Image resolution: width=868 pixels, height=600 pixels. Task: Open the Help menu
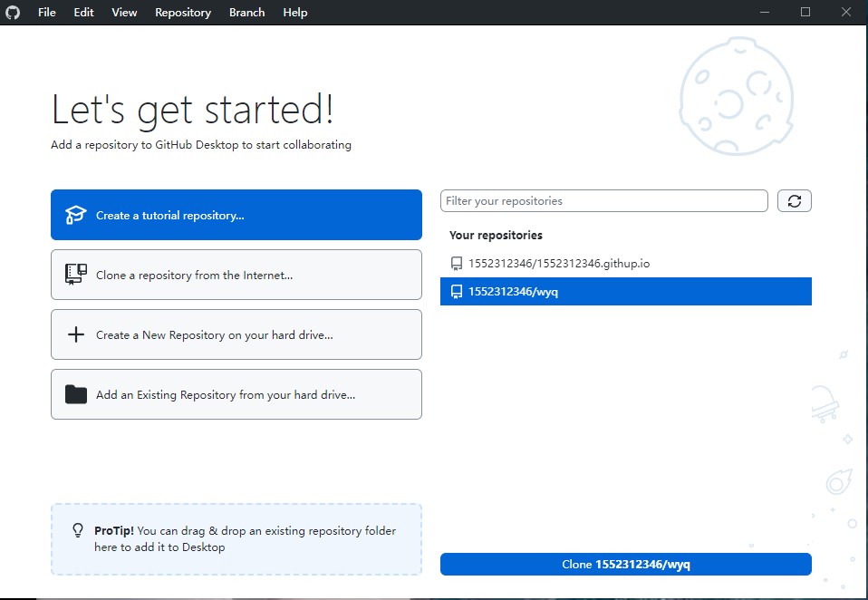294,13
